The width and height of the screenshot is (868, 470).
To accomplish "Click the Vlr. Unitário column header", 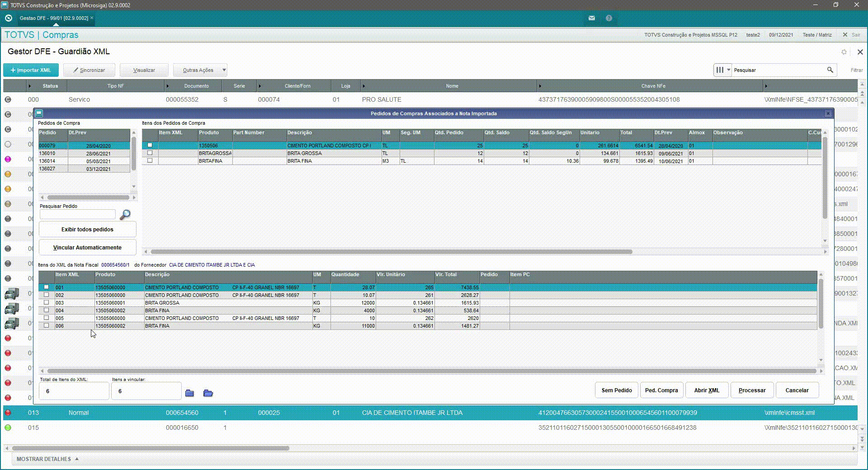I will click(x=405, y=277).
